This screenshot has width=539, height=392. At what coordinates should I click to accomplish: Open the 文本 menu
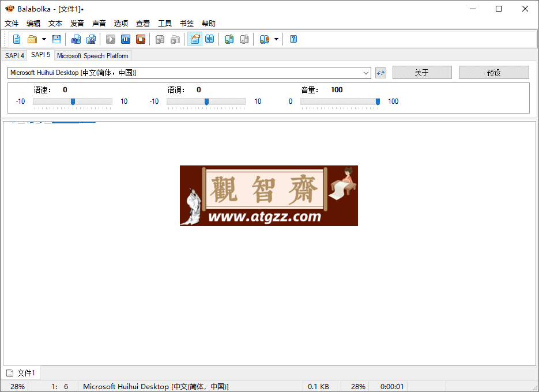tap(55, 24)
